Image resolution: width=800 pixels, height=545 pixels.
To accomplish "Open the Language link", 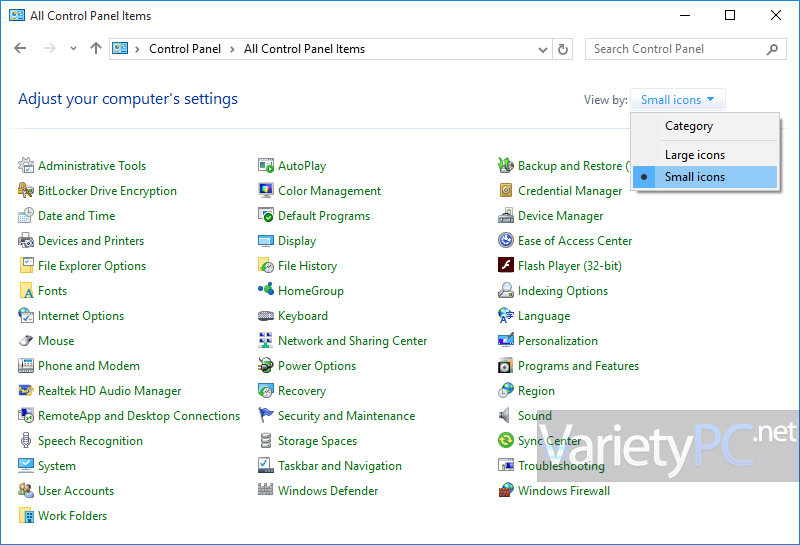I will 544,315.
